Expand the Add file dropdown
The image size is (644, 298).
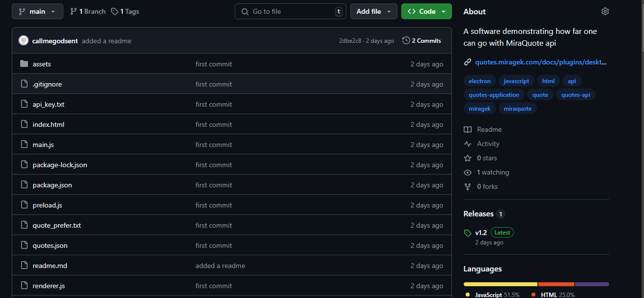(x=373, y=11)
